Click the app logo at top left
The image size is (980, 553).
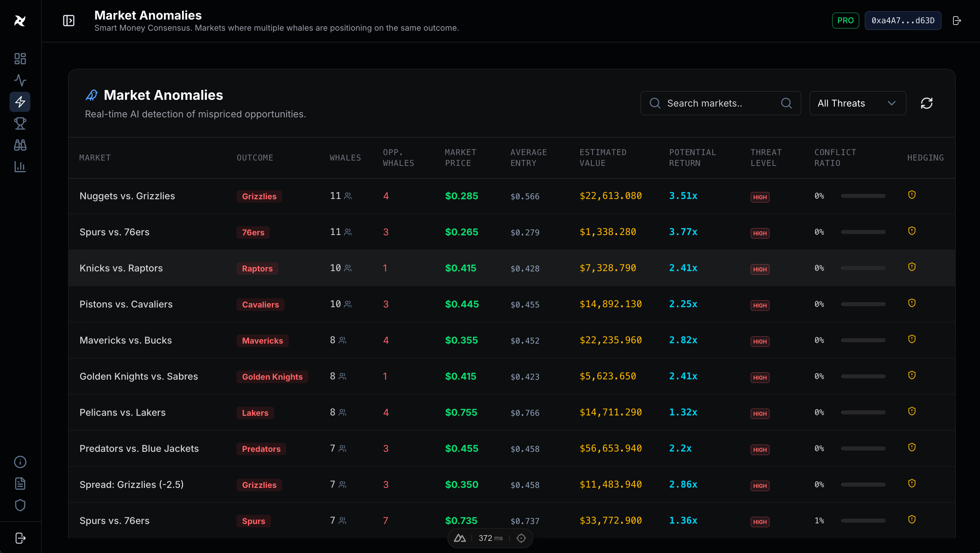20,21
